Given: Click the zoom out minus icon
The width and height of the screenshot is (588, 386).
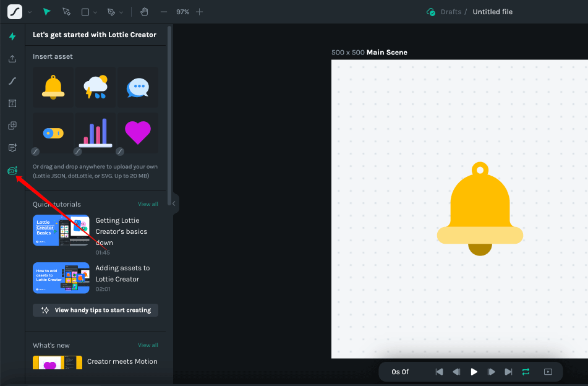Looking at the screenshot, I should pos(163,12).
